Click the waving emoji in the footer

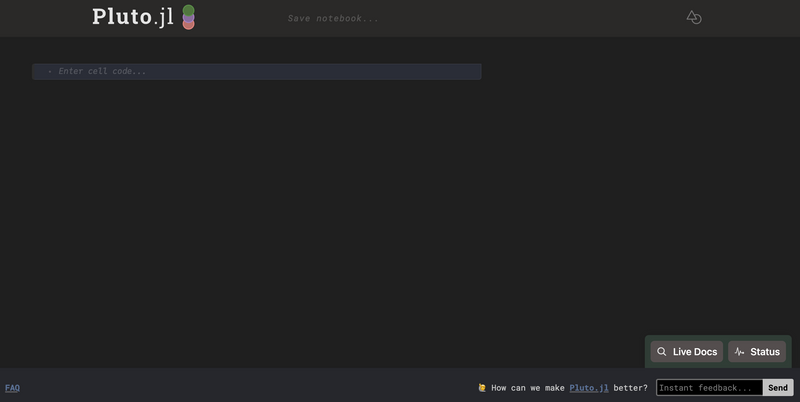(x=482, y=388)
